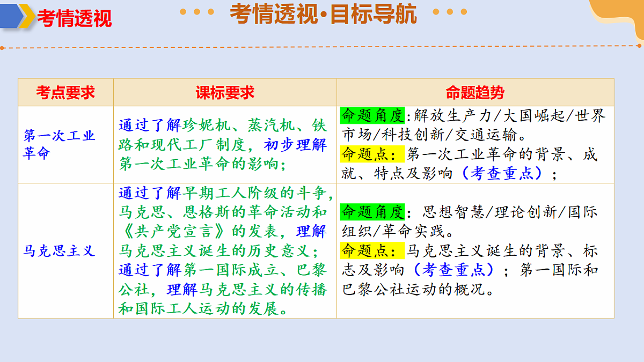Click blue （考查重点） in the 马克思主义 row
644x362 pixels.
455,270
